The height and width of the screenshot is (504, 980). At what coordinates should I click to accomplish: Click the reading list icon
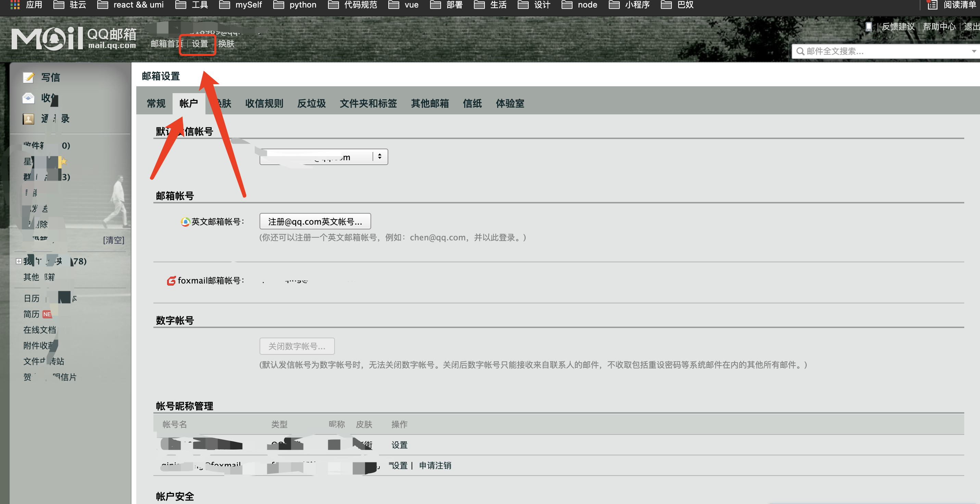tap(932, 5)
